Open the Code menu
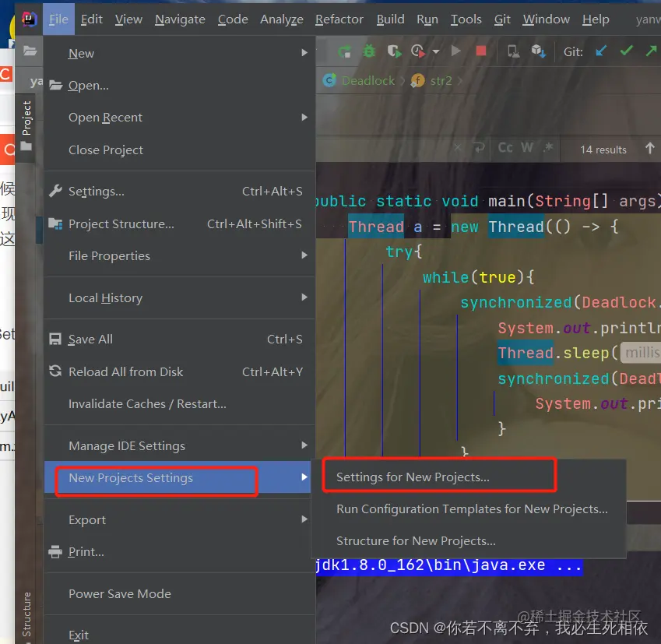Screen dimensions: 661x644 (x=233, y=19)
